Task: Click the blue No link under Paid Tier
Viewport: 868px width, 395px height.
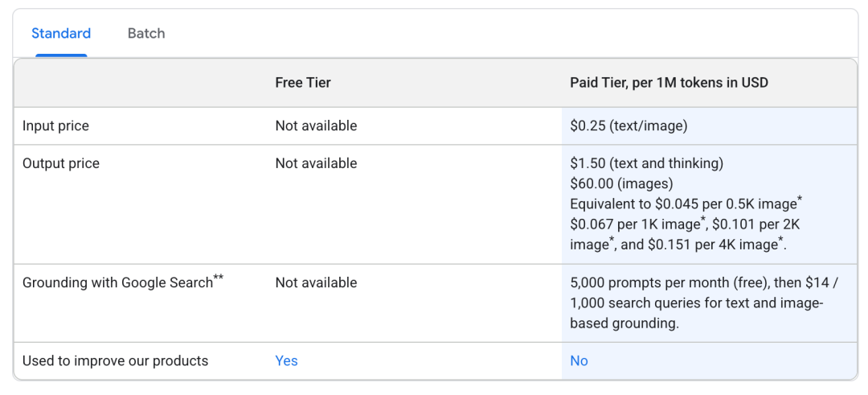Action: point(579,361)
